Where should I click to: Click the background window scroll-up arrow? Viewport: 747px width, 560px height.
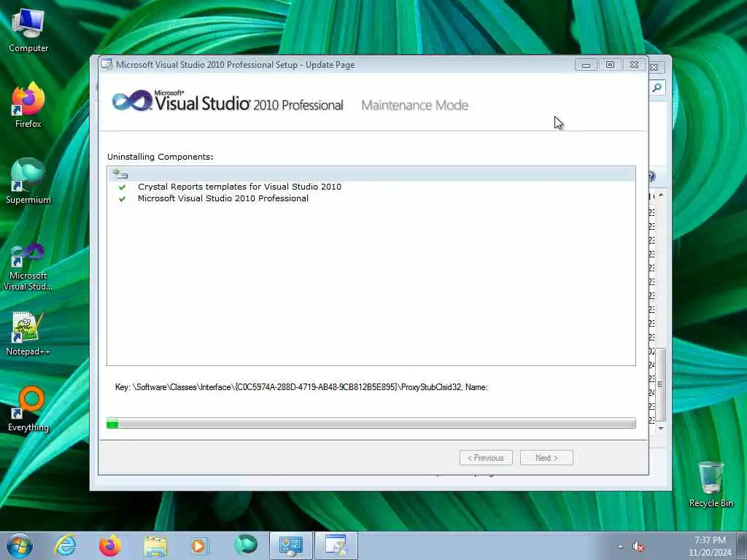(661, 195)
